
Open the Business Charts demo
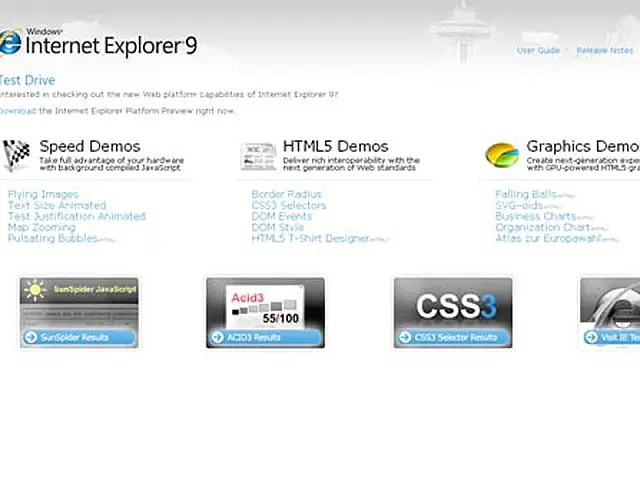click(536, 216)
